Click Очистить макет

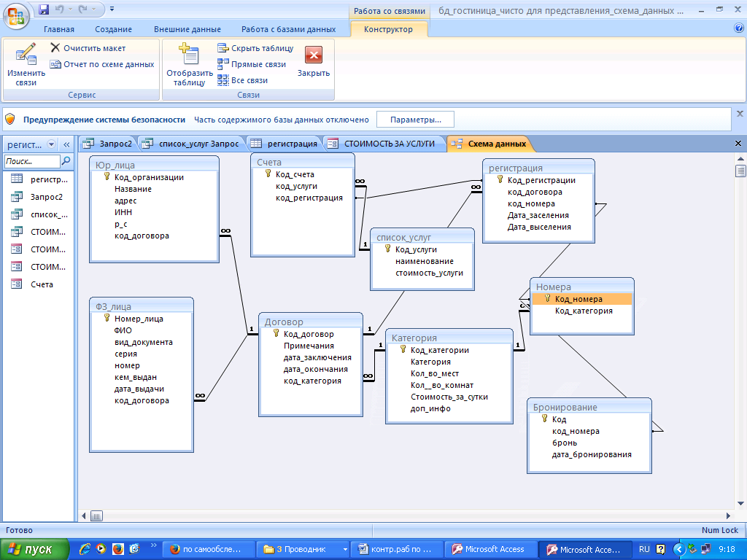[88, 48]
